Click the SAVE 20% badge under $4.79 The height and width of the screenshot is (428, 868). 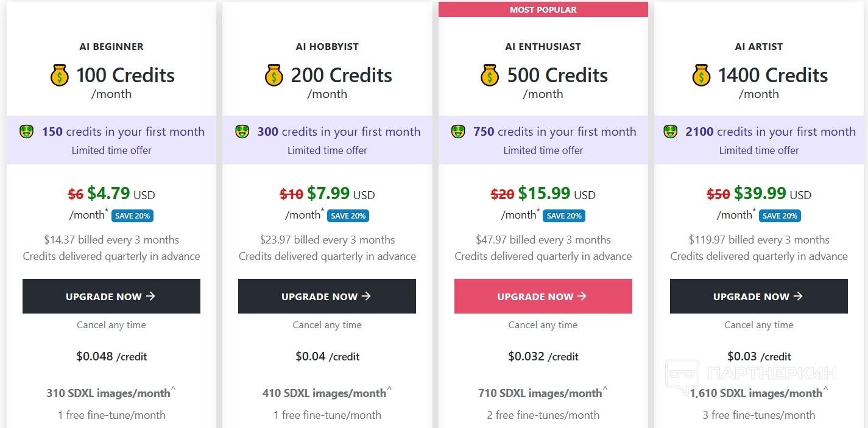coord(132,216)
